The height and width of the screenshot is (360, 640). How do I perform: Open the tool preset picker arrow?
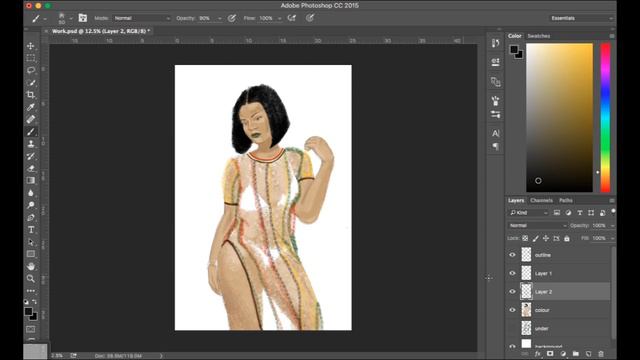(x=45, y=19)
